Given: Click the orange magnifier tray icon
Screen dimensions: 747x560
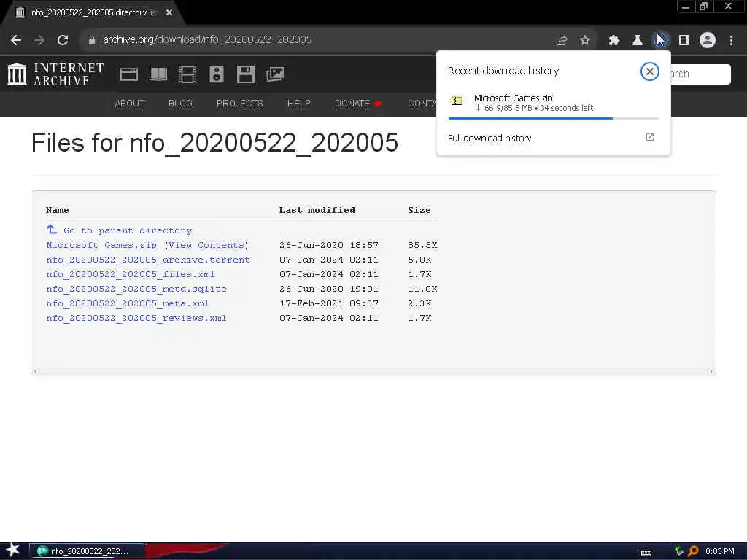Looking at the screenshot, I should click(x=693, y=551).
